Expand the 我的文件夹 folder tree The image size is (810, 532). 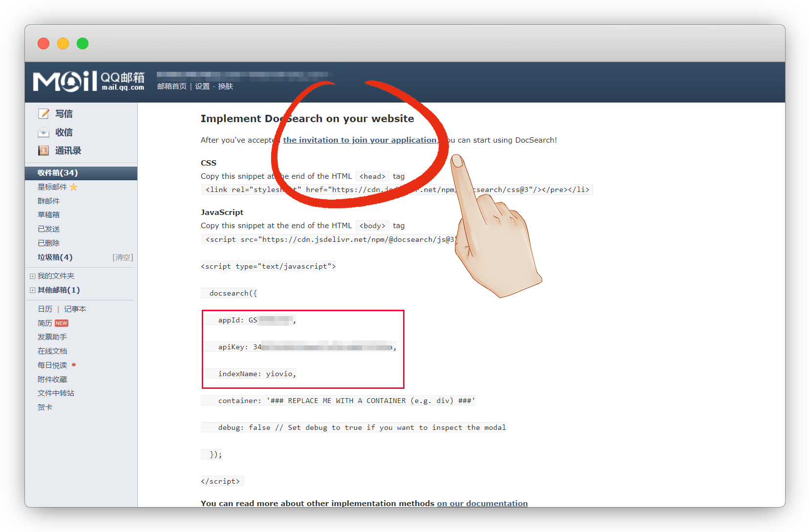33,276
